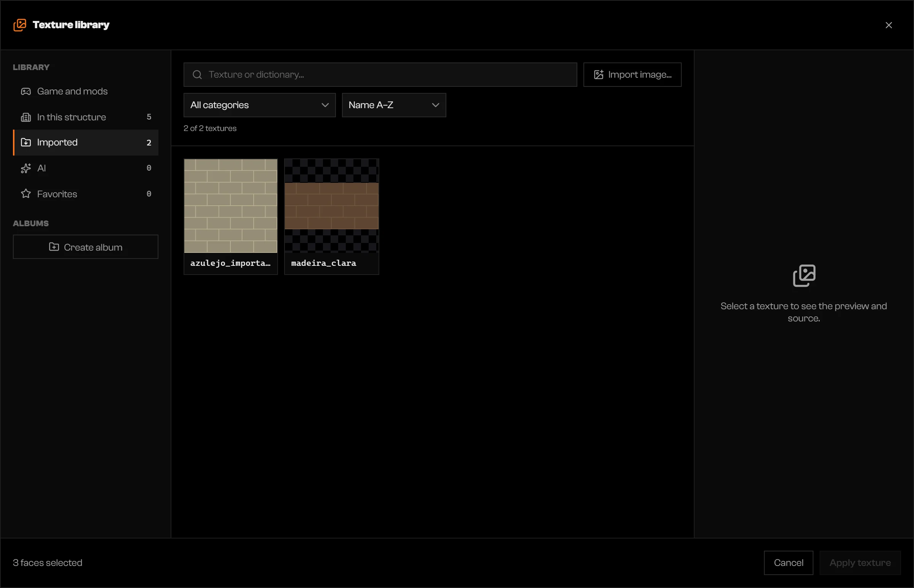Switch to Game and mods library

coord(86,91)
